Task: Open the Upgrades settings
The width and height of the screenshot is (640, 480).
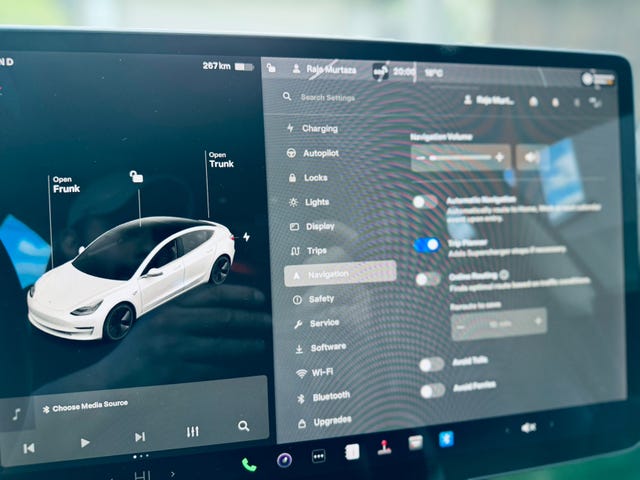Action: (325, 421)
